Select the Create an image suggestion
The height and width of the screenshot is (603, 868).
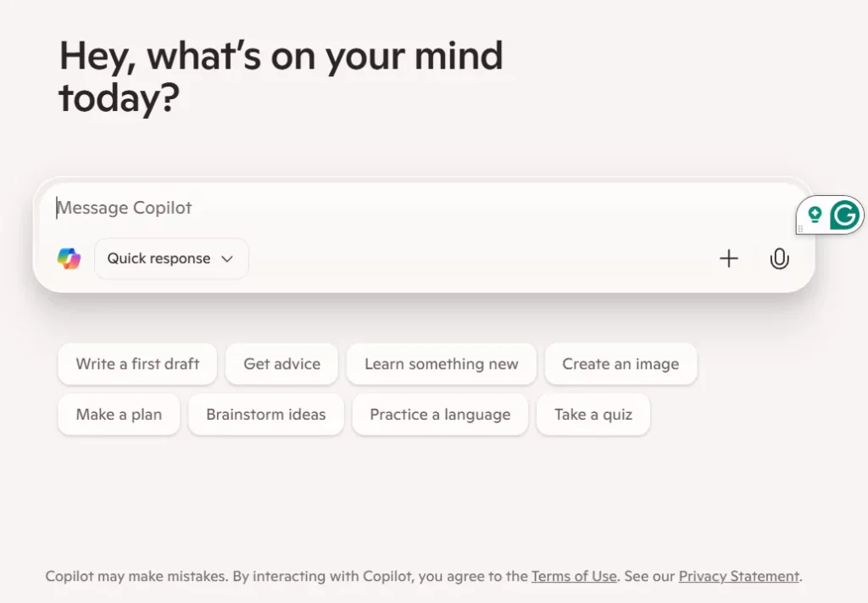(620, 364)
